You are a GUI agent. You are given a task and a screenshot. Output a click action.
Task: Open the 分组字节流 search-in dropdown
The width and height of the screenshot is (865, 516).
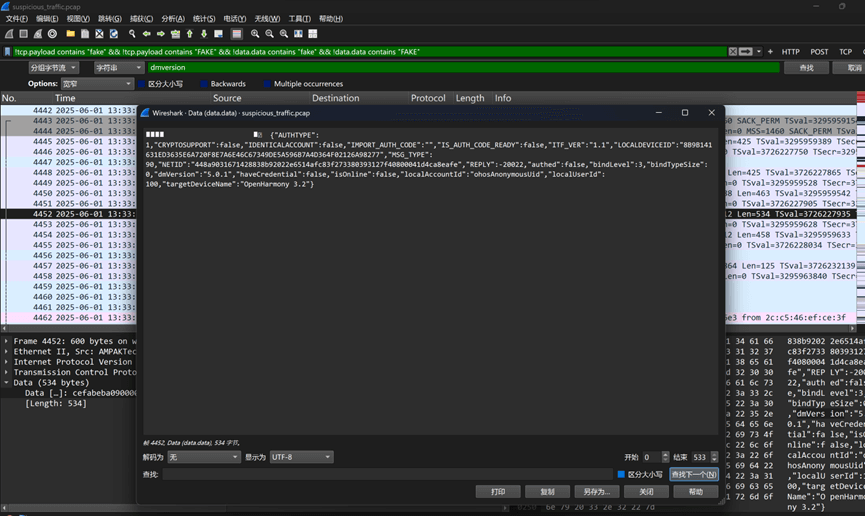54,67
